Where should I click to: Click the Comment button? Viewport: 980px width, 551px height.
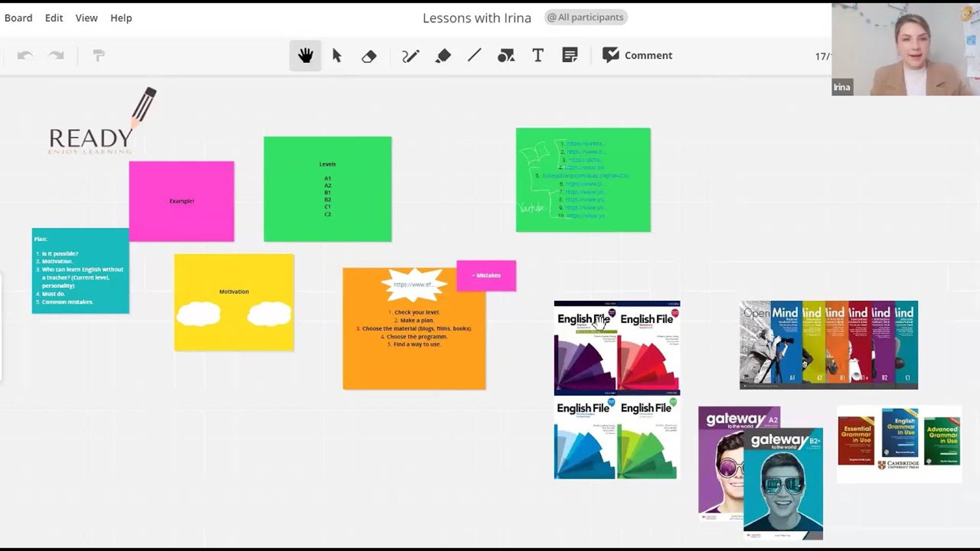pyautogui.click(x=638, y=55)
